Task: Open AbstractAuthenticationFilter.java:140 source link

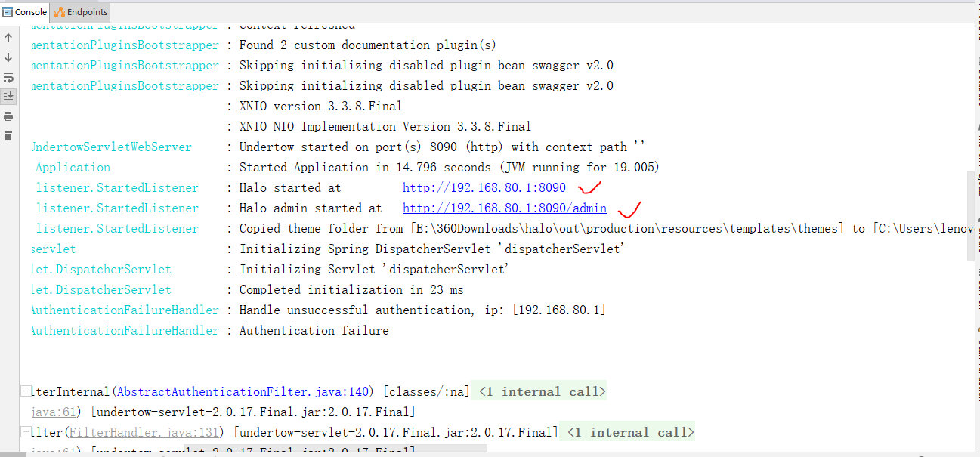Action: [x=243, y=391]
